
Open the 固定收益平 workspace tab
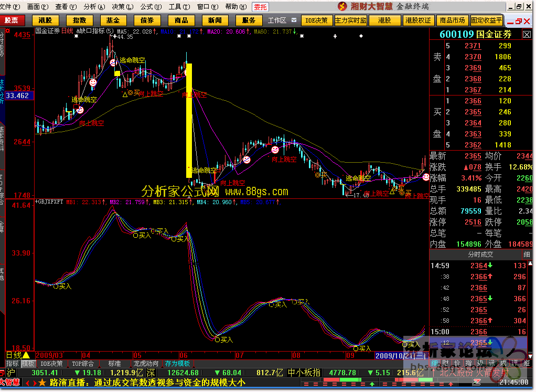pos(486,20)
